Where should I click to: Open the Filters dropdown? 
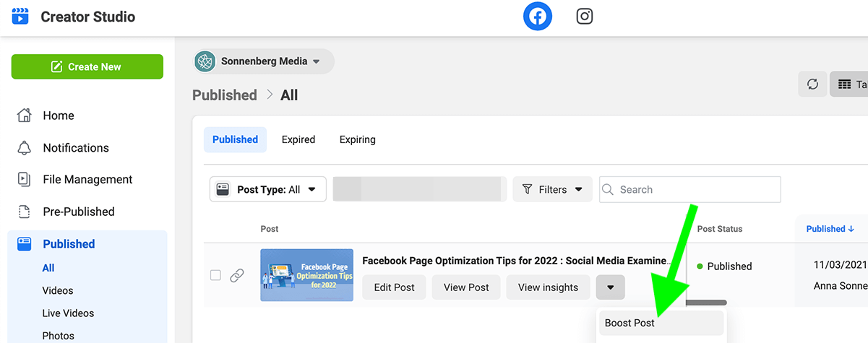552,189
